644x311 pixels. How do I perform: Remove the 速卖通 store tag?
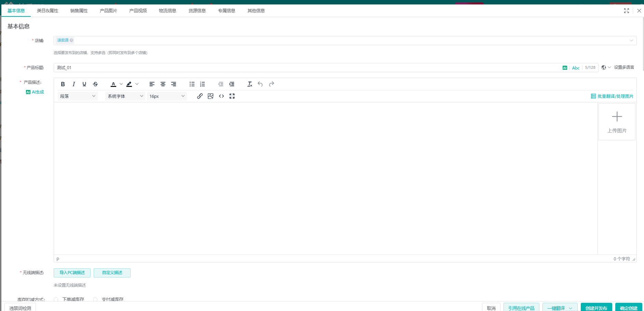[x=72, y=40]
